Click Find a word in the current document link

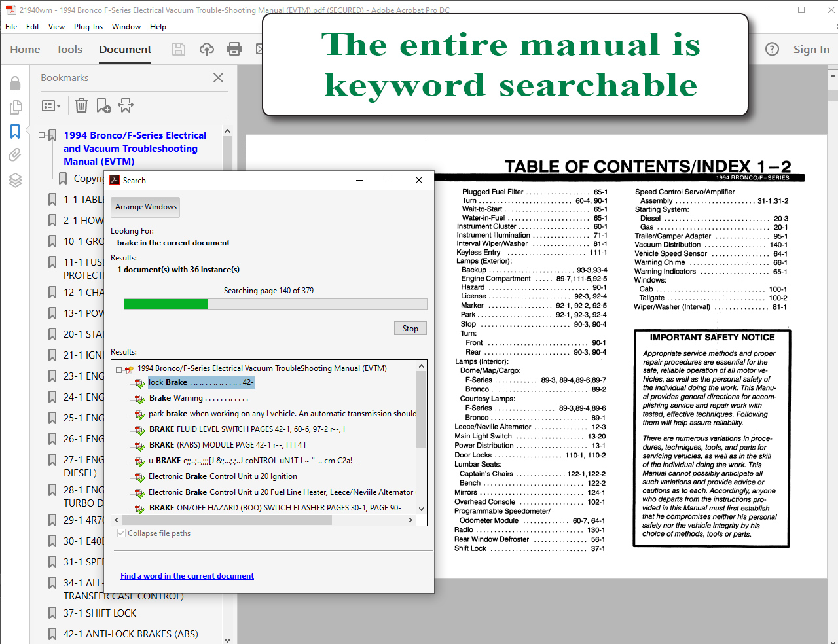point(187,576)
